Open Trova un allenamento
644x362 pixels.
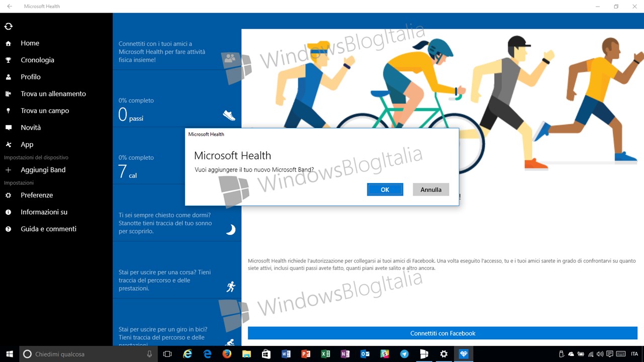click(53, 94)
